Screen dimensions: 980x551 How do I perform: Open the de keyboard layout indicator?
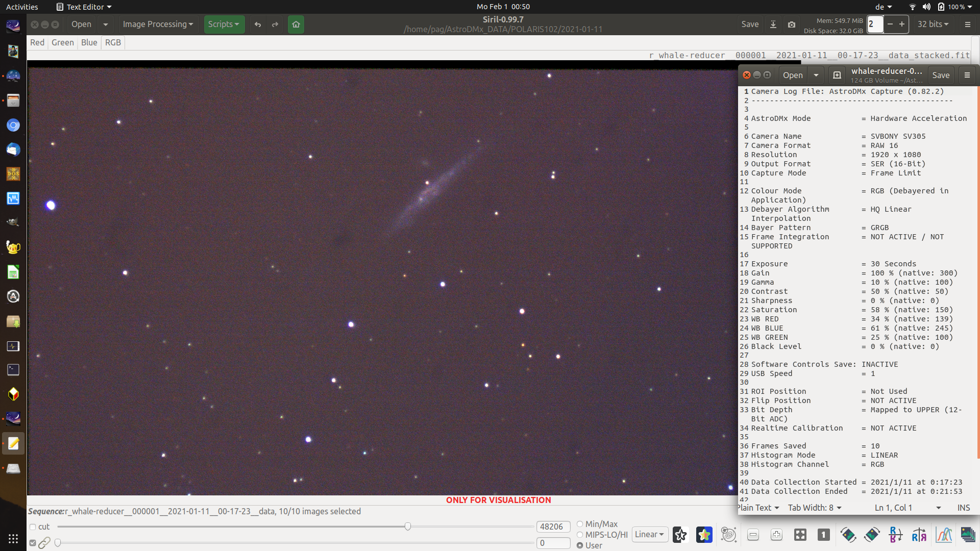pos(884,7)
